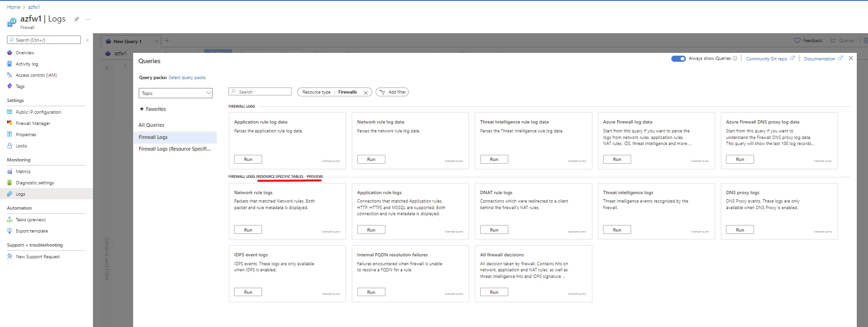This screenshot has width=868, height=327.
Task: Select the Logs icon in sidebar
Action: [x=10, y=194]
